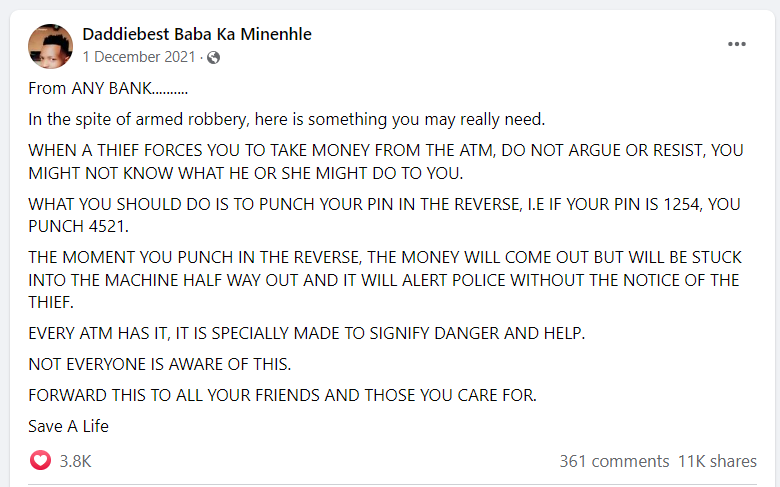Click the 'THE MOMENT YOU PUNCH IN THE REVERSE' paragraph
This screenshot has width=780, height=487.
(x=385, y=280)
